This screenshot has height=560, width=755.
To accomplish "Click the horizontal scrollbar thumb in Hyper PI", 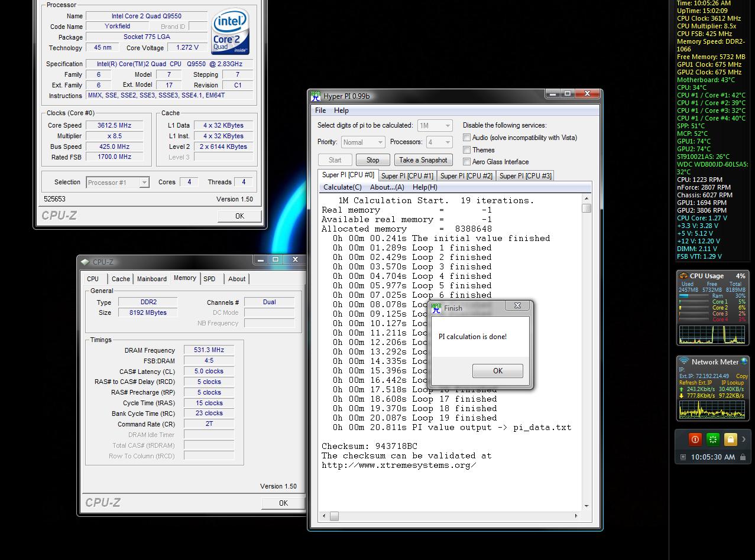I will pyautogui.click(x=334, y=516).
